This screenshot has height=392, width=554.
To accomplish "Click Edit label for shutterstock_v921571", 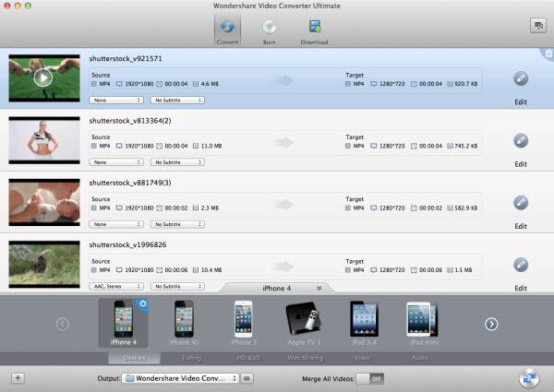I will pyautogui.click(x=521, y=102).
